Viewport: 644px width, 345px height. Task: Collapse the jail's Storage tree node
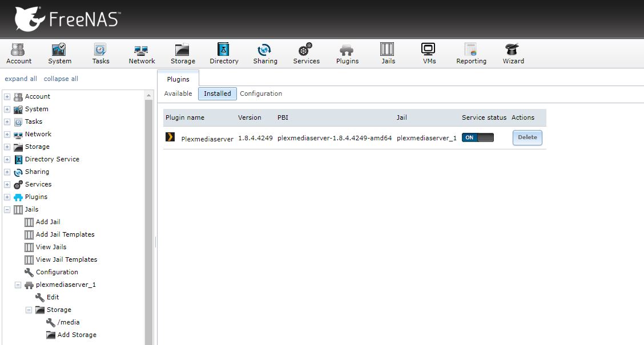pyautogui.click(x=29, y=310)
